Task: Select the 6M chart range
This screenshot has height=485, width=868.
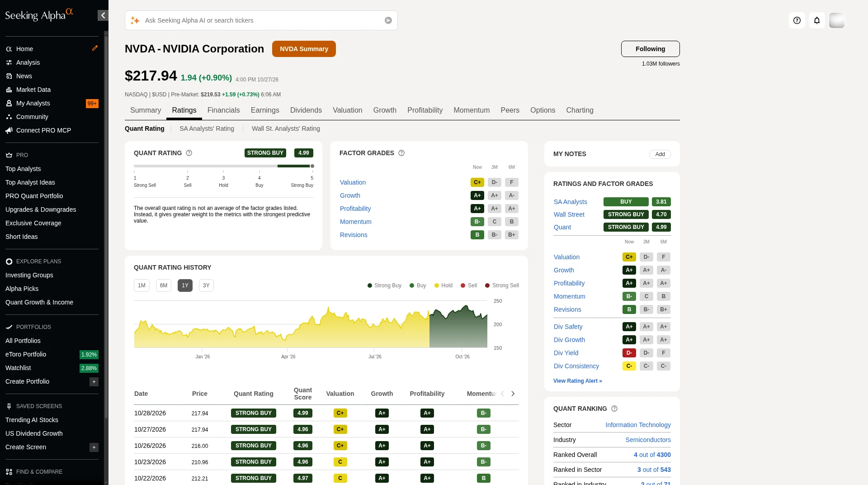Action: click(164, 285)
